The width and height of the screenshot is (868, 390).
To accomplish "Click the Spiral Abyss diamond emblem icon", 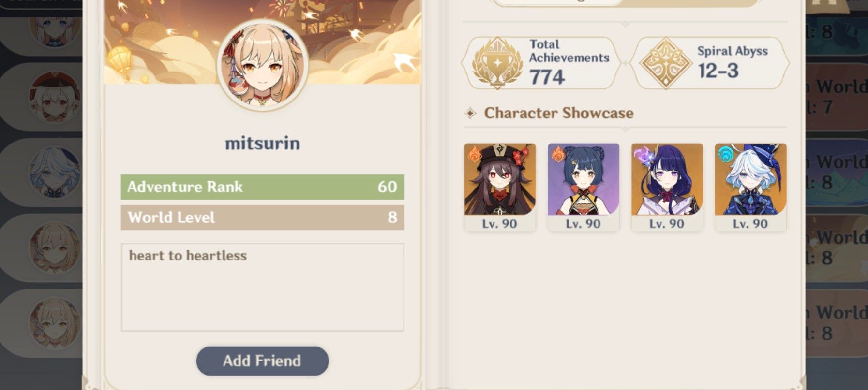I will [666, 63].
